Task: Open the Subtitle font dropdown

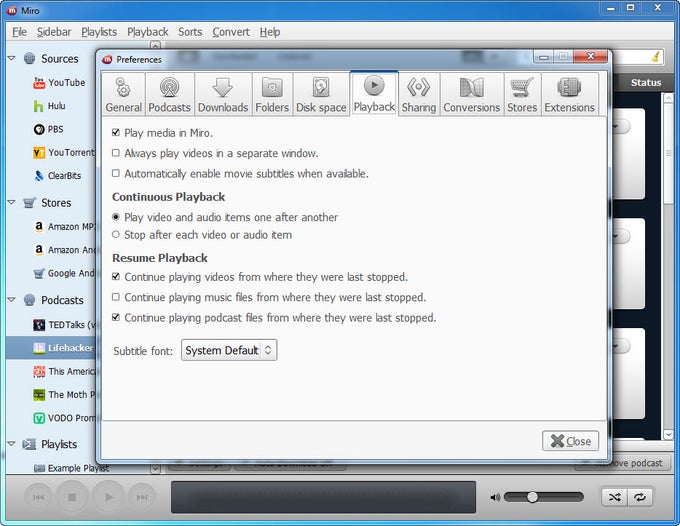Action: pos(229,350)
